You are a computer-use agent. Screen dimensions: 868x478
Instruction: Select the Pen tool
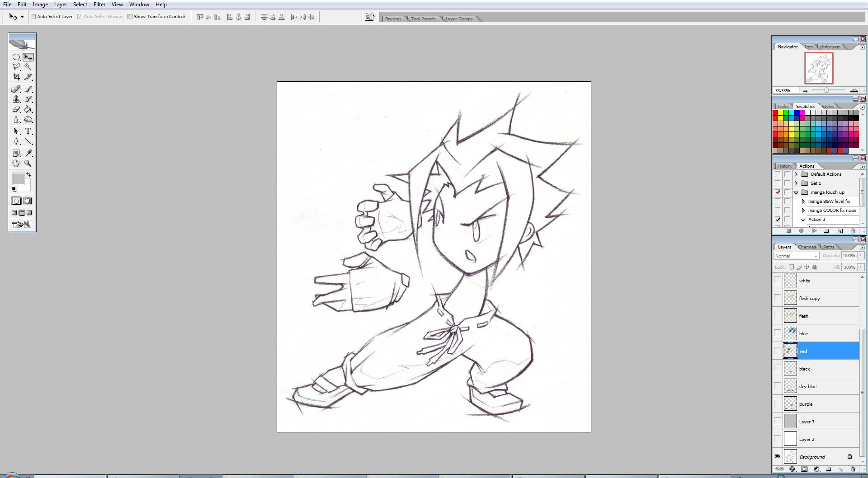[16, 141]
